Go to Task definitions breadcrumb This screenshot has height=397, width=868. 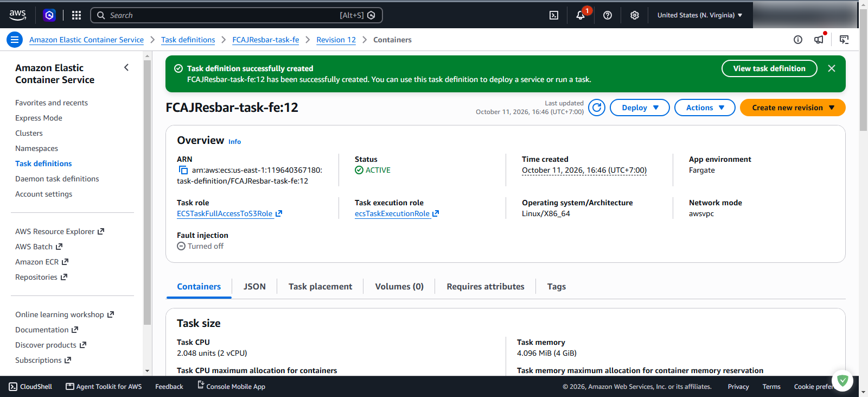pyautogui.click(x=188, y=40)
